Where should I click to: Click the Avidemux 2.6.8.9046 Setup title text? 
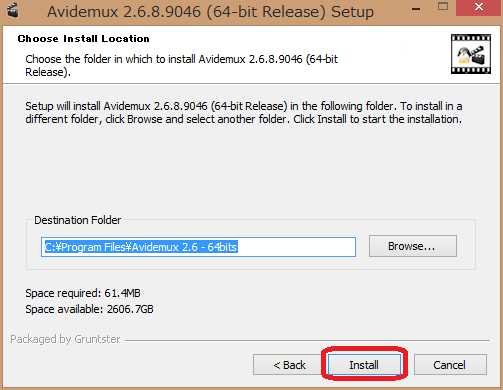point(210,12)
